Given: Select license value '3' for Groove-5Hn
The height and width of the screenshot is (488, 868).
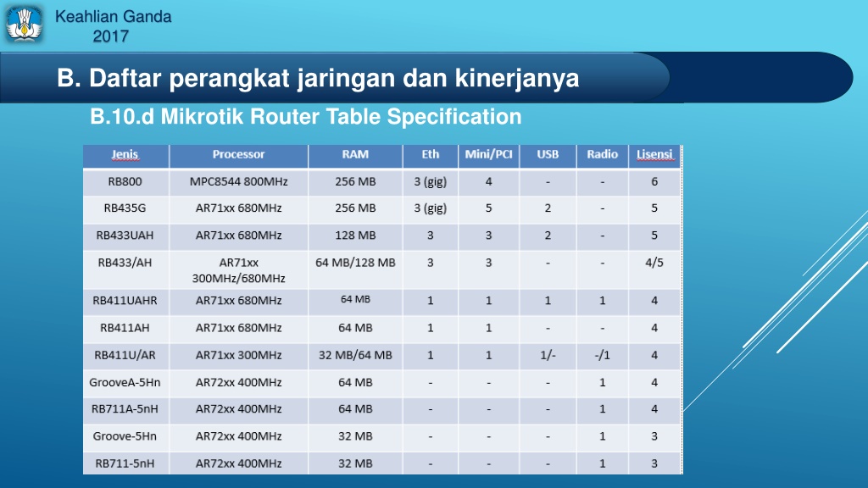Looking at the screenshot, I should point(654,436).
